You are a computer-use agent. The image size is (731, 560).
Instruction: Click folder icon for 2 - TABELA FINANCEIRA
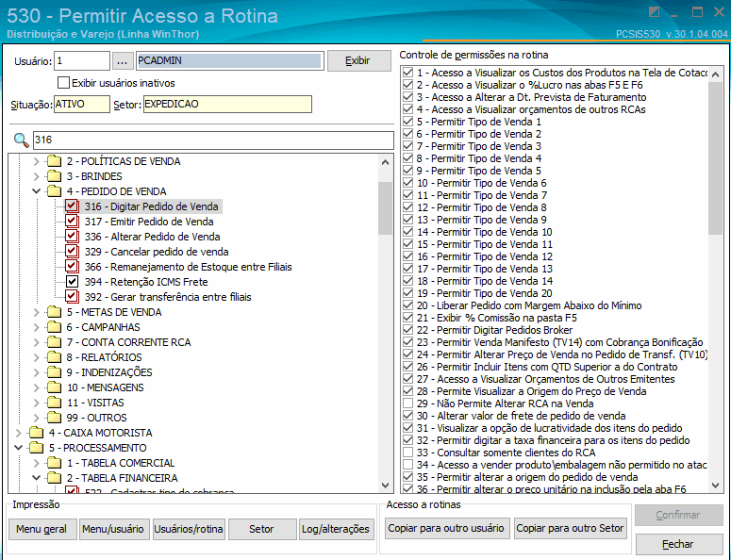pyautogui.click(x=54, y=478)
